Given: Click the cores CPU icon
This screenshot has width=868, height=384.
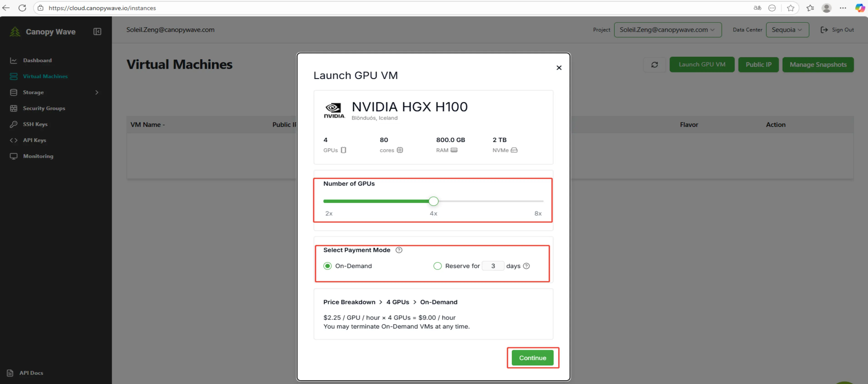Looking at the screenshot, I should [400, 150].
